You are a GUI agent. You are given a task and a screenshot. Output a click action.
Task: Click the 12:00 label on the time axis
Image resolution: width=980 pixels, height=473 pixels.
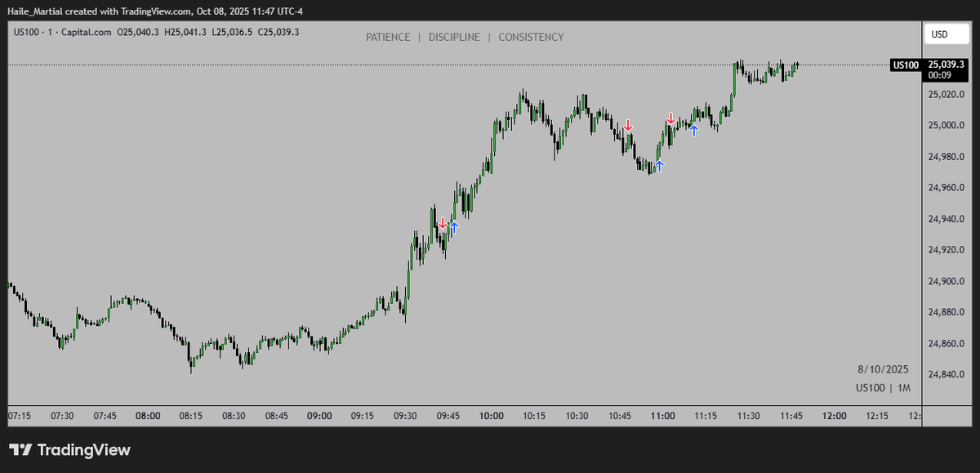834,416
